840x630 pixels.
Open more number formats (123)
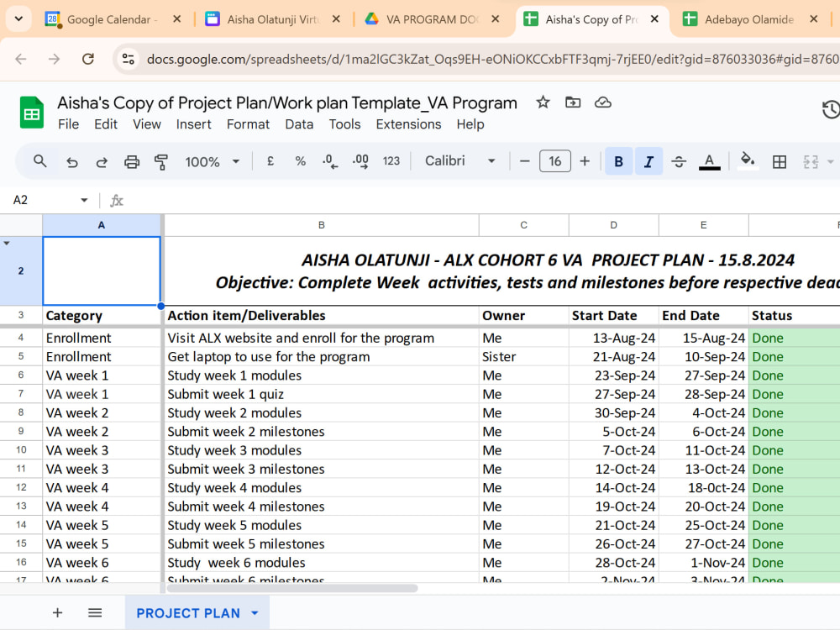pos(391,161)
